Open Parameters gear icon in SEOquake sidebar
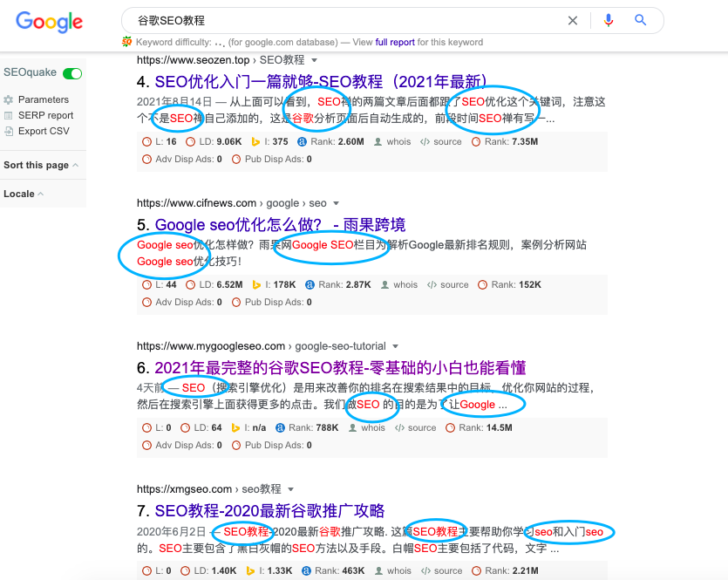The height and width of the screenshot is (580, 728). click(x=9, y=99)
